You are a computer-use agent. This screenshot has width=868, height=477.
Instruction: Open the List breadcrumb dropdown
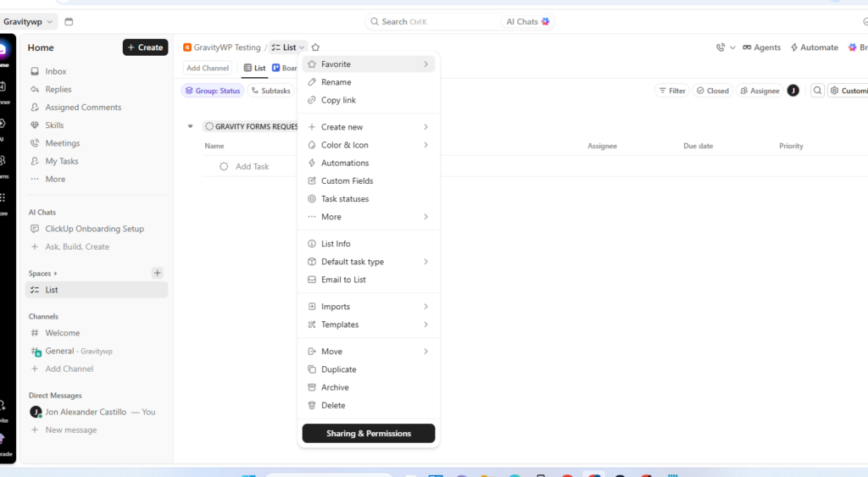click(288, 47)
